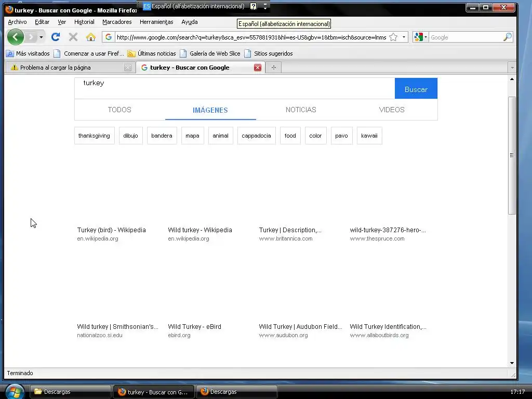Switch to Firefox Descargas taskbar button
Viewport: 532px width, 399px height.
(x=237, y=392)
